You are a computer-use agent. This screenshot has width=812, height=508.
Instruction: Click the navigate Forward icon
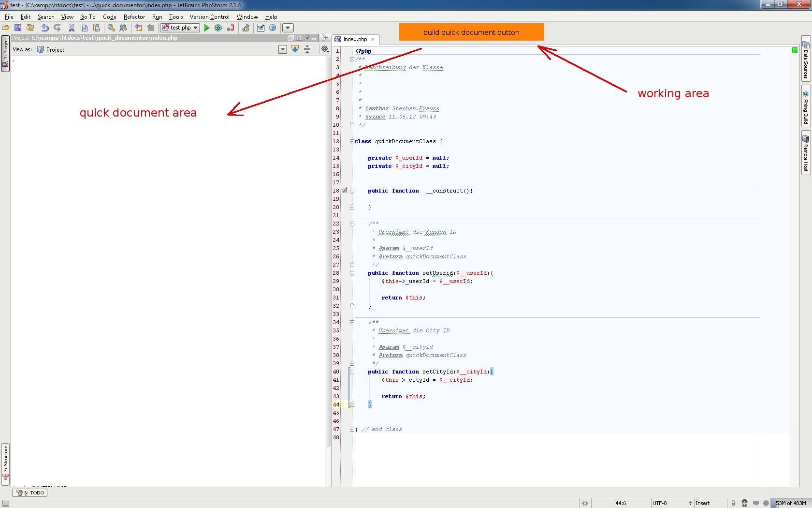[x=150, y=28]
